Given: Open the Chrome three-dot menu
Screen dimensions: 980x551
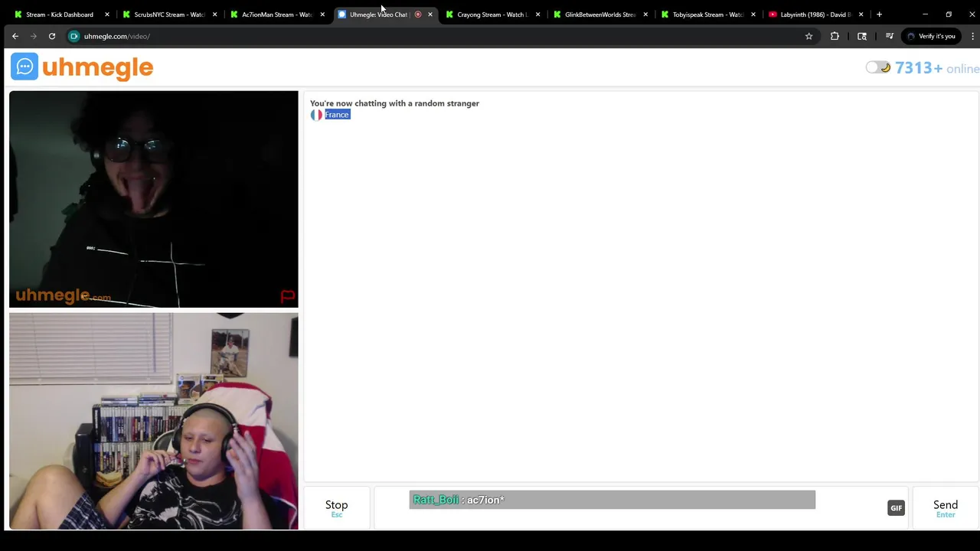Looking at the screenshot, I should (x=973, y=36).
